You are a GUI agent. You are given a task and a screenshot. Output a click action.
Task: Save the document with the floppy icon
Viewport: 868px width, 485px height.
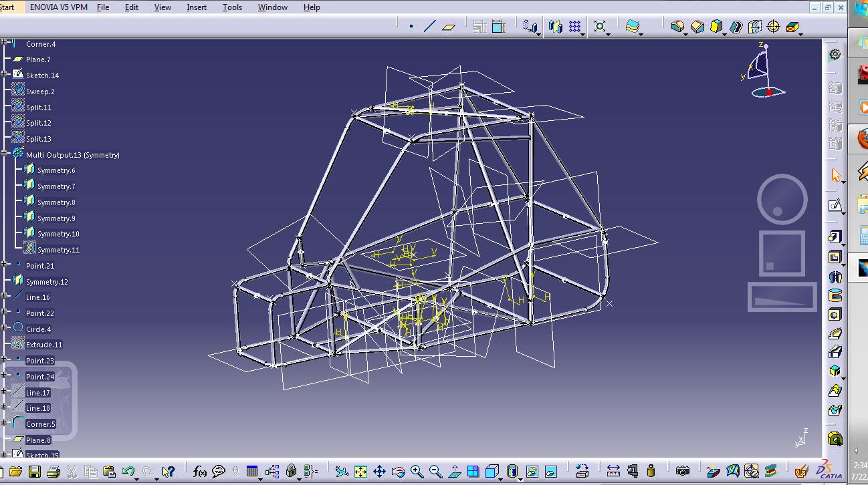(x=35, y=472)
